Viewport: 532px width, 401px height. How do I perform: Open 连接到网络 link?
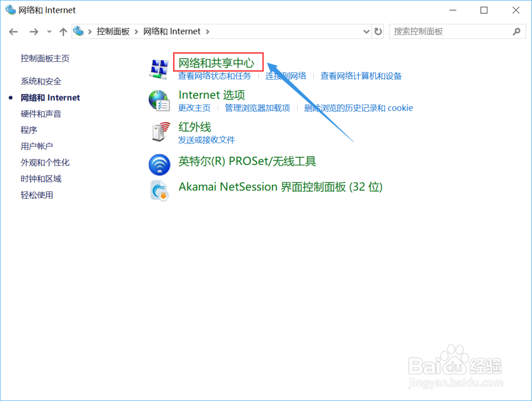[x=286, y=76]
